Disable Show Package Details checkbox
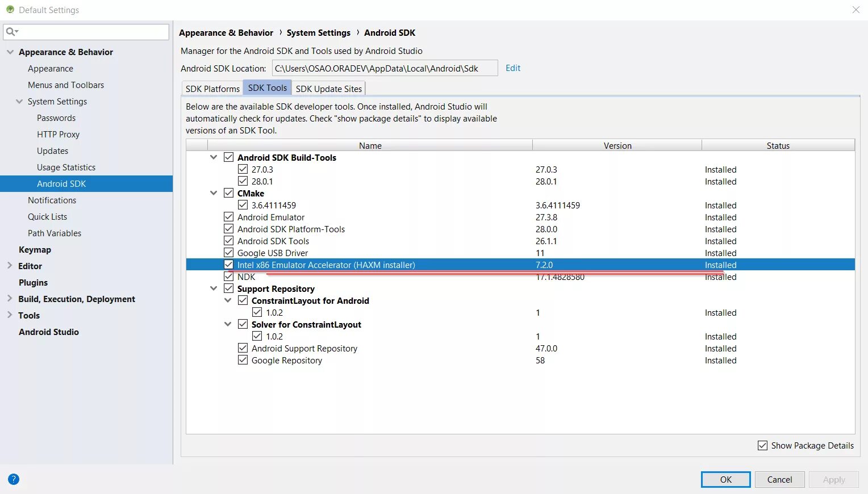The width and height of the screenshot is (868, 494). [x=762, y=446]
